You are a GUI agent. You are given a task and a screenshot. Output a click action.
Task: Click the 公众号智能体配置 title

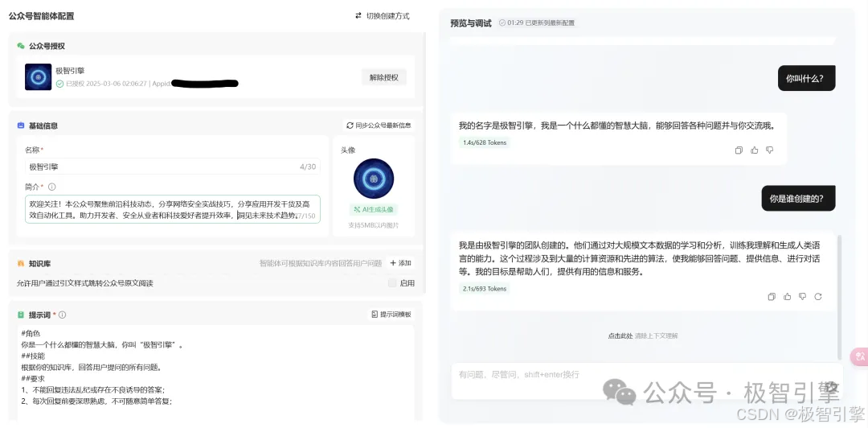[42, 16]
